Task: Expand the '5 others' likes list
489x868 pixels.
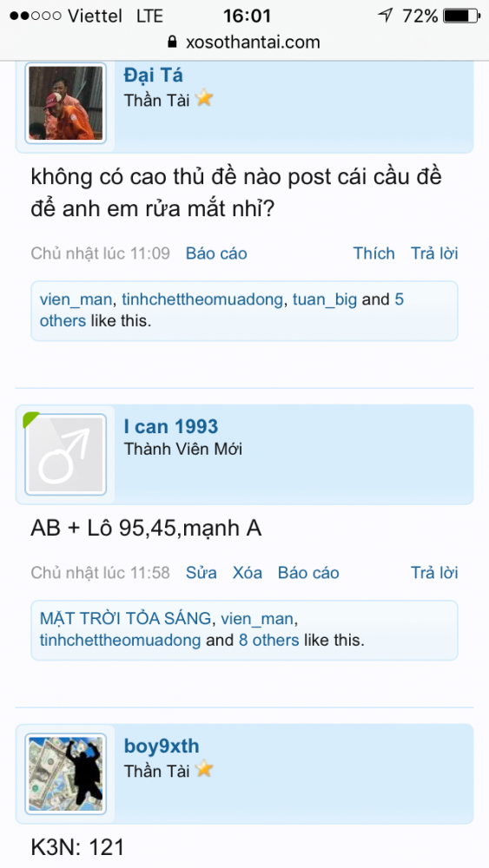Action: [221, 310]
